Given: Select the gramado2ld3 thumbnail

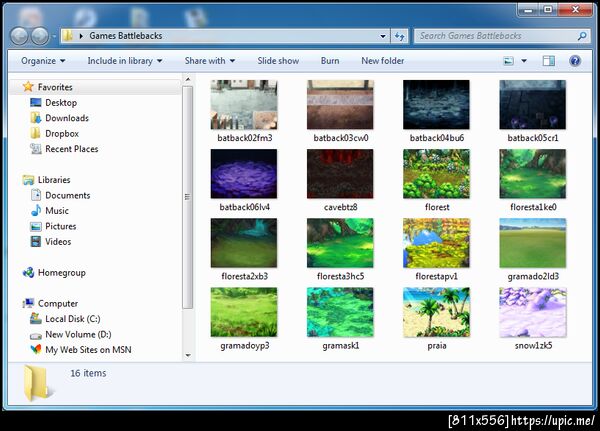Looking at the screenshot, I should (x=533, y=243).
